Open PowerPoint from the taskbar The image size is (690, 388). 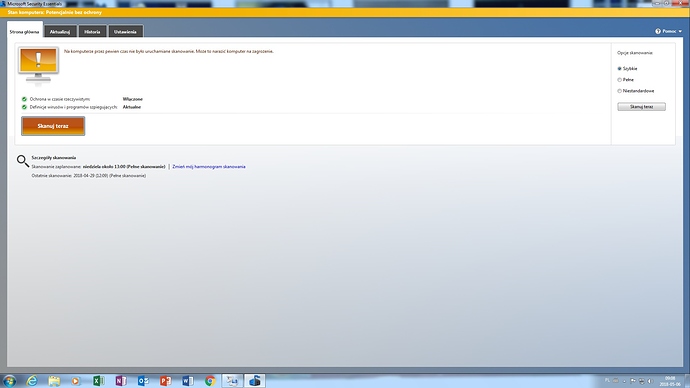[165, 381]
